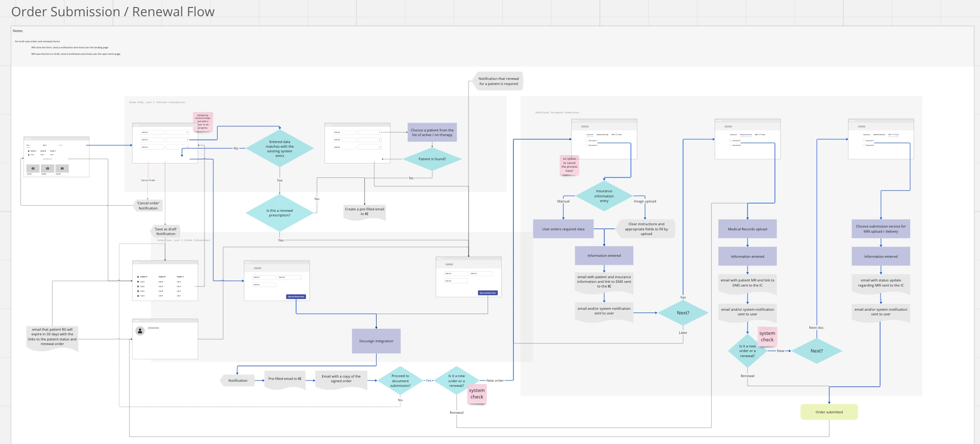Click the MRI status update email shape
The width and height of the screenshot is (980, 444).
(881, 284)
